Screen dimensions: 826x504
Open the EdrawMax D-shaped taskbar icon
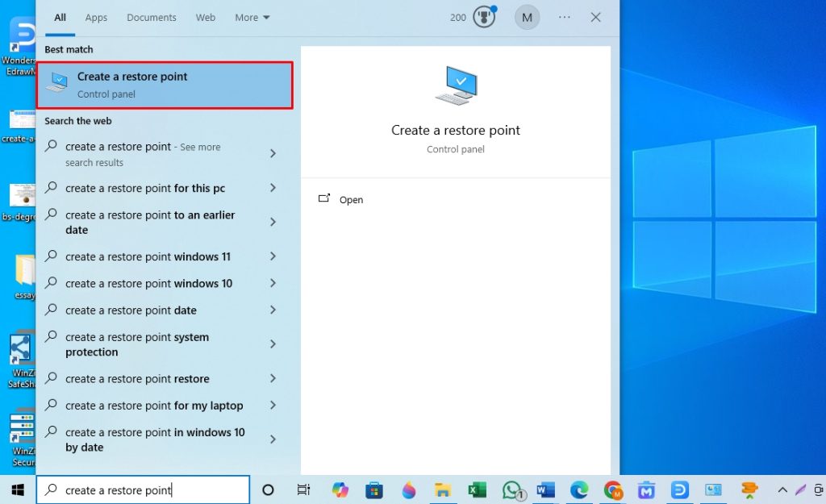(x=679, y=490)
